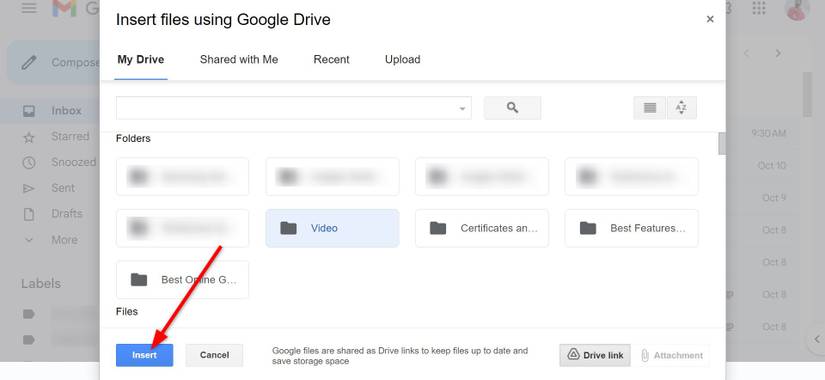Click the blue Insert button
This screenshot has height=380, width=825.
point(145,355)
